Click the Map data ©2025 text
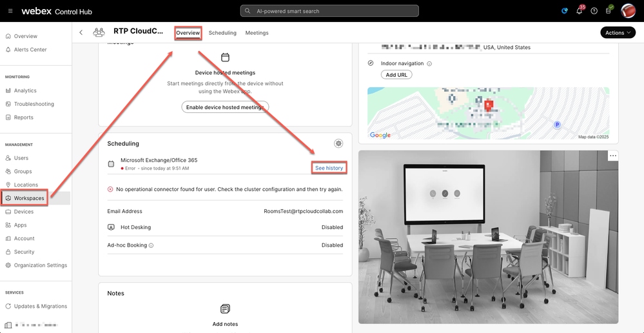Image resolution: width=644 pixels, height=333 pixels. coord(593,137)
